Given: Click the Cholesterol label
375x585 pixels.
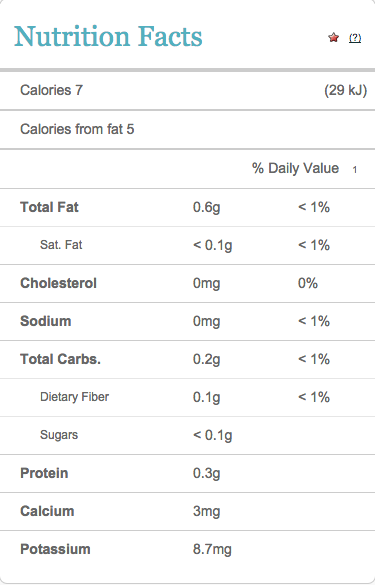Looking at the screenshot, I should 58,283.
